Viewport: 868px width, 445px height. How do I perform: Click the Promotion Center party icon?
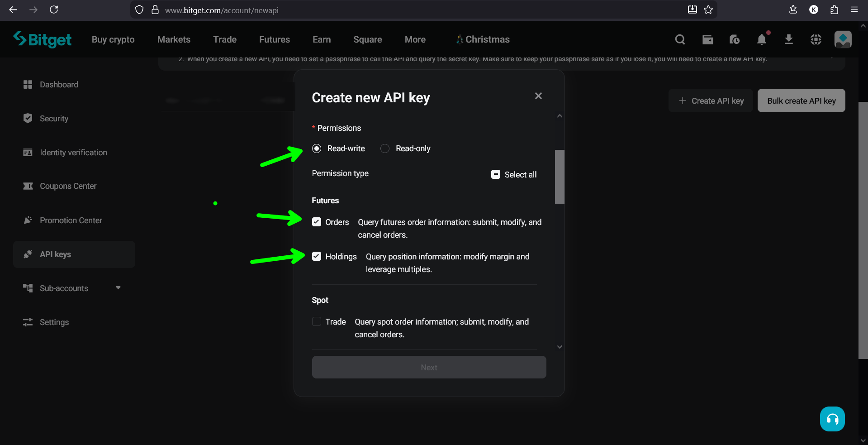tap(28, 220)
